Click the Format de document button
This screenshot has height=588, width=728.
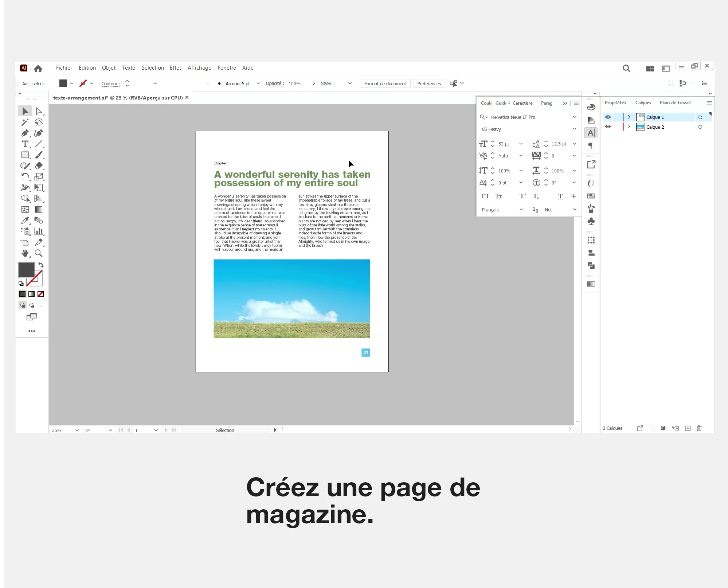[x=385, y=83]
